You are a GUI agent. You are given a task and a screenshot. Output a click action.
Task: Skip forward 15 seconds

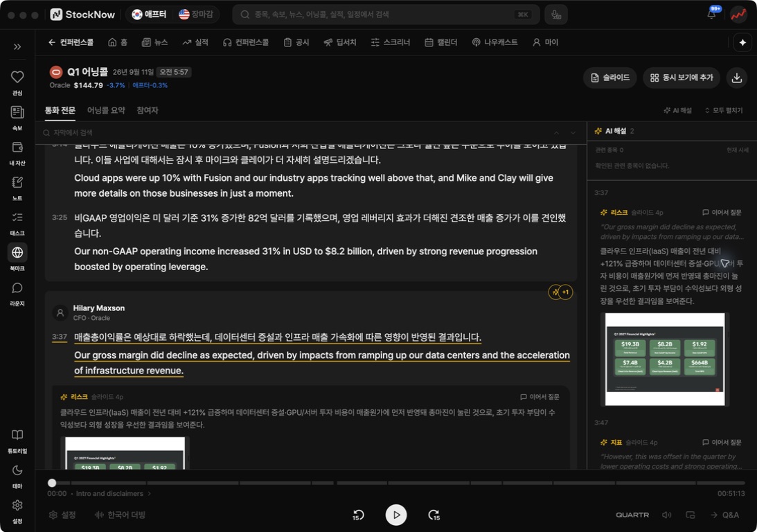(434, 515)
